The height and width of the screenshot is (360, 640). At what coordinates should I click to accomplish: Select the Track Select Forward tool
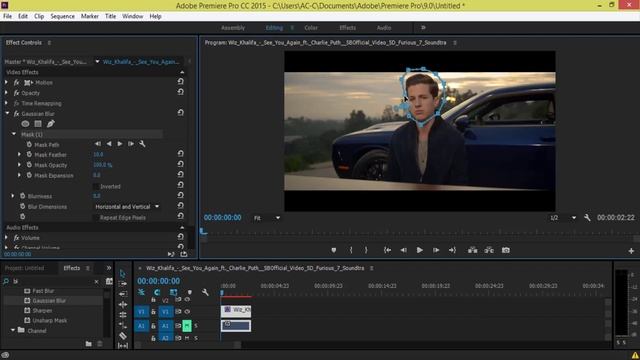point(122,284)
